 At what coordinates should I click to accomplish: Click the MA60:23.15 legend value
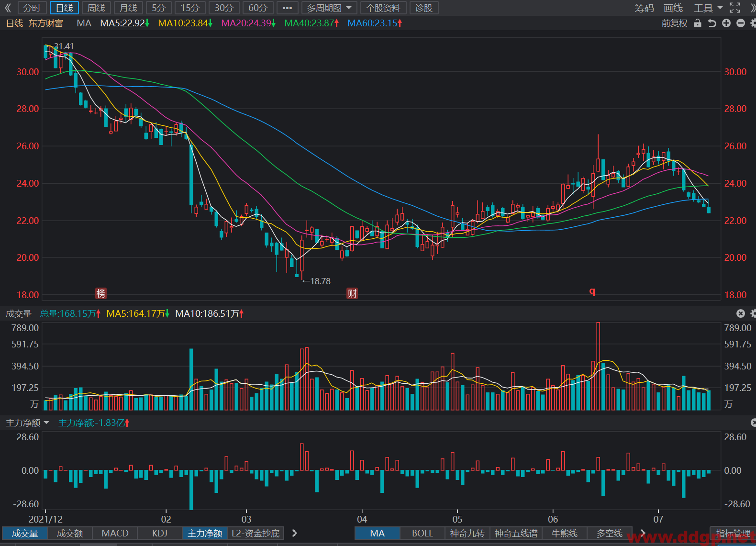point(375,23)
